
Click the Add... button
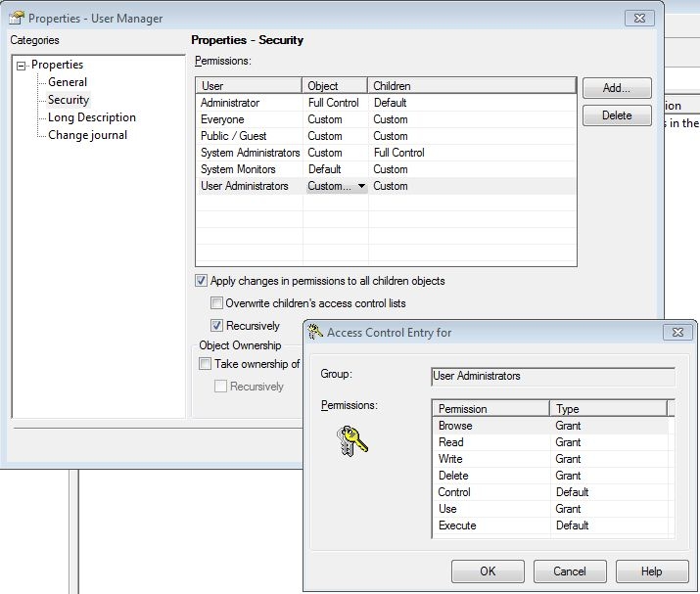617,88
